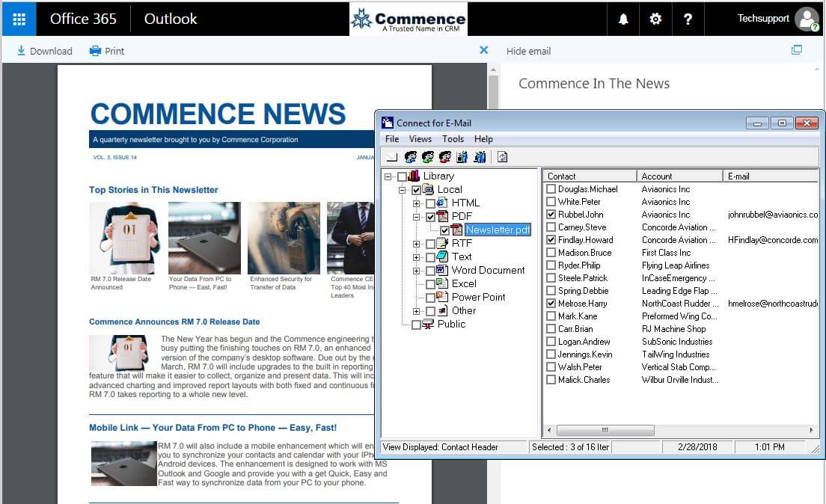Expand the Word Document tree node

pyautogui.click(x=417, y=271)
